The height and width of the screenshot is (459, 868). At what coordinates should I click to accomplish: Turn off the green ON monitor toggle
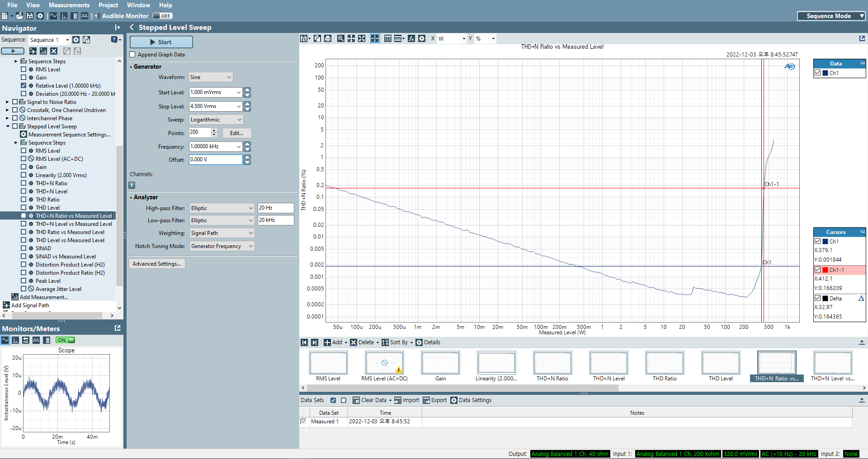tap(66, 340)
